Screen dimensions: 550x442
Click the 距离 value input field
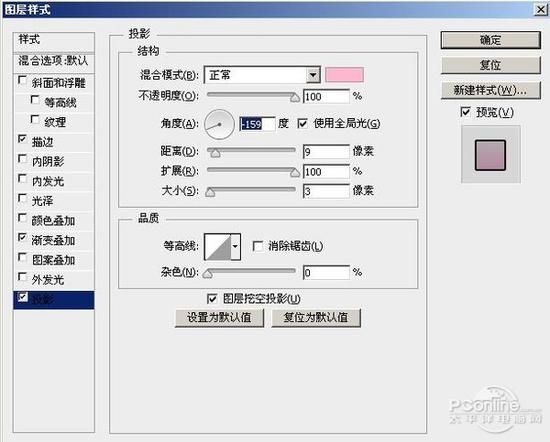pos(326,152)
